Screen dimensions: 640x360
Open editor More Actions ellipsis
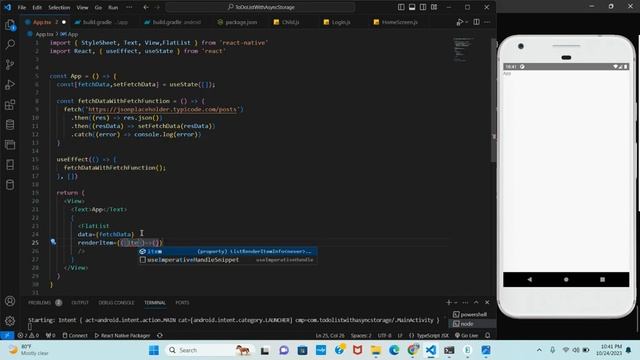487,22
